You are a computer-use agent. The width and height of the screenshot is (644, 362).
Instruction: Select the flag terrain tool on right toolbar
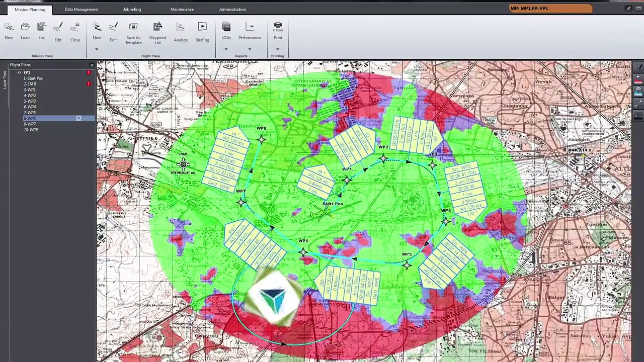point(638,78)
